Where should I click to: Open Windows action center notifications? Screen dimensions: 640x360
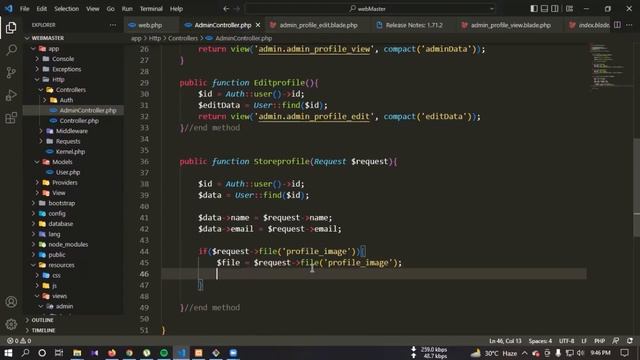pyautogui.click(x=624, y=353)
